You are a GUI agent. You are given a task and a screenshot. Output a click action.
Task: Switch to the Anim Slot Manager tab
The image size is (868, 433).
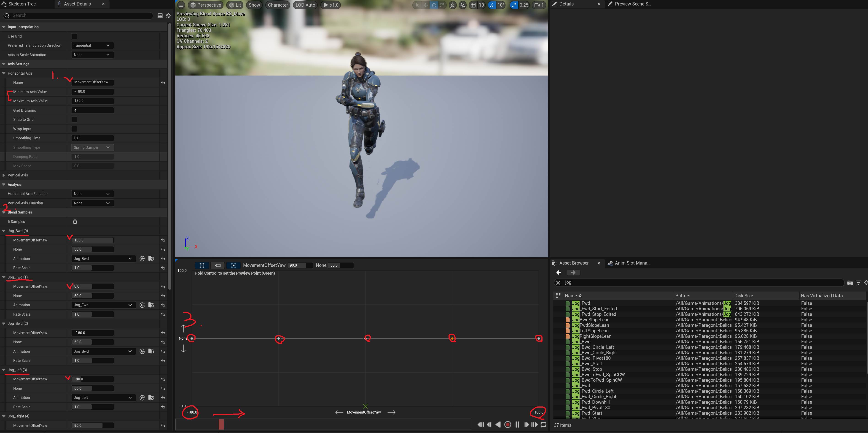[629, 263]
